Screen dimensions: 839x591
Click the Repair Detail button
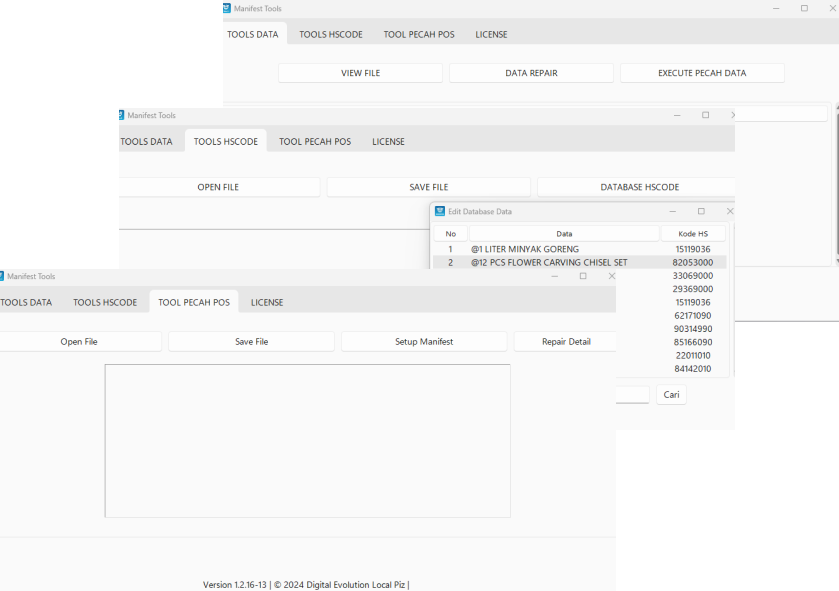tap(565, 342)
